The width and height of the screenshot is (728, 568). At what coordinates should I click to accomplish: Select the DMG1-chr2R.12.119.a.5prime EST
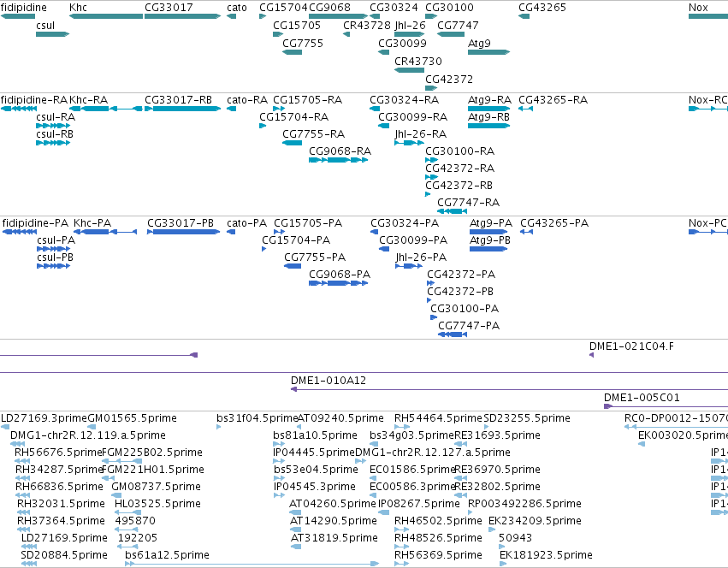tap(18, 444)
